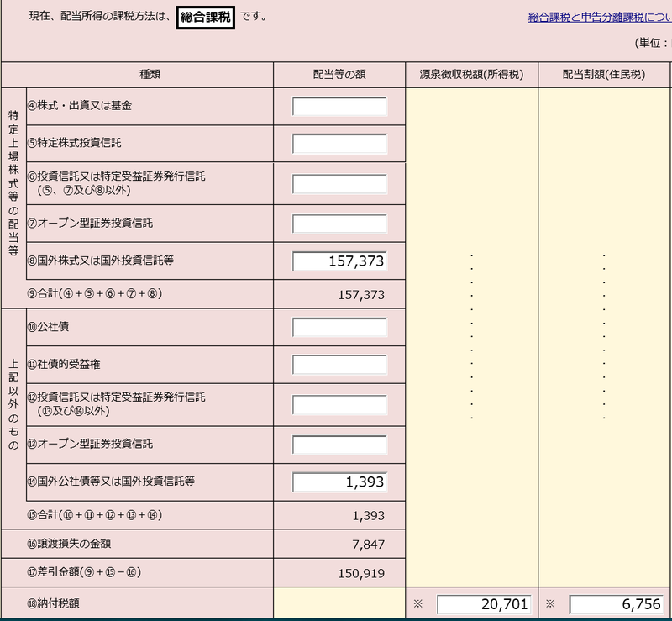Screen dimensions: 672x621
Task: Click the 上記以外のもの vertical group label
Action: coord(13,404)
